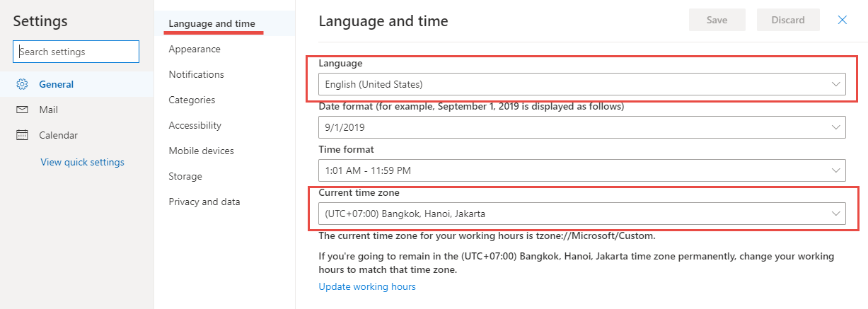868x309 pixels.
Task: Click the Update working hours link
Action: point(367,286)
